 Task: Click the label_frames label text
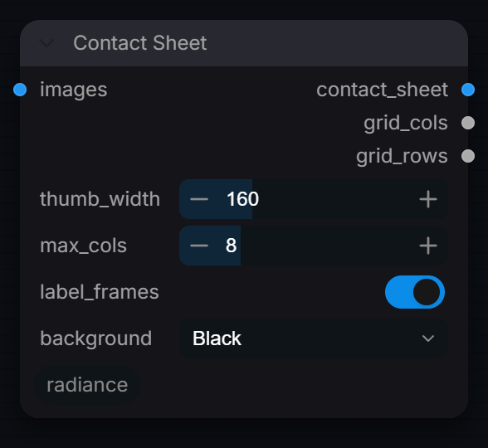[x=100, y=292]
